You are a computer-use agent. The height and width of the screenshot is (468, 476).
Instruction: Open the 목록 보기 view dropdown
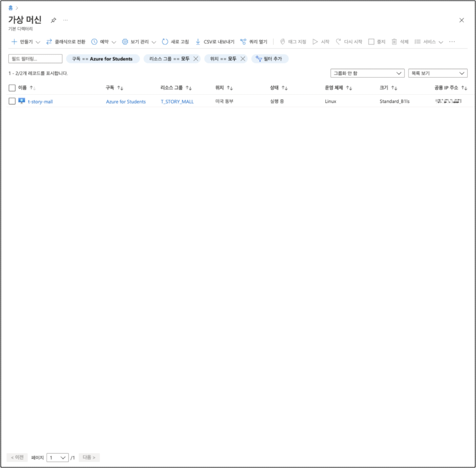tap(438, 73)
